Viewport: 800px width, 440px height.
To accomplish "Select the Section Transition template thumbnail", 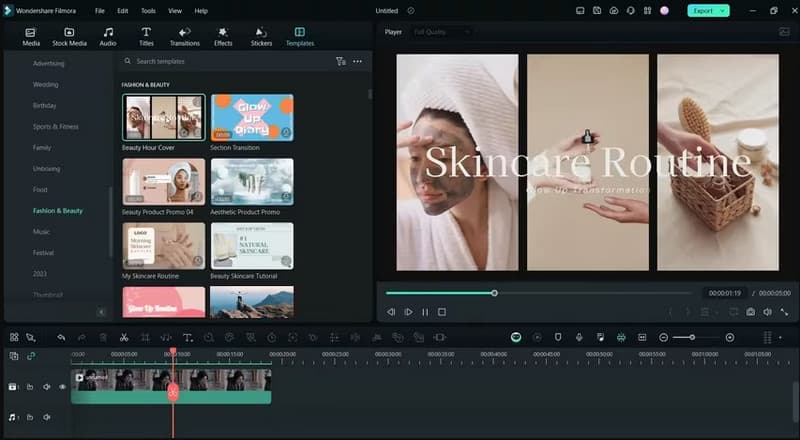I will [x=252, y=117].
